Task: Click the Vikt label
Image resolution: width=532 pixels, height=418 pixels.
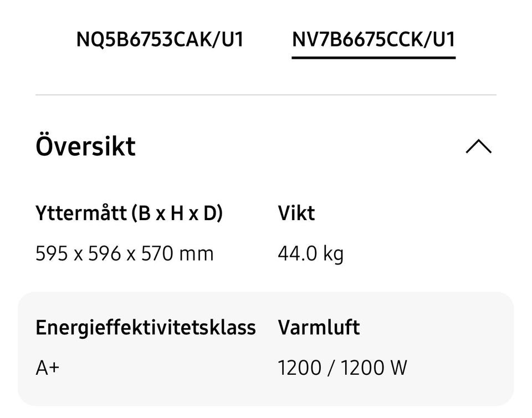Action: pyautogui.click(x=296, y=213)
